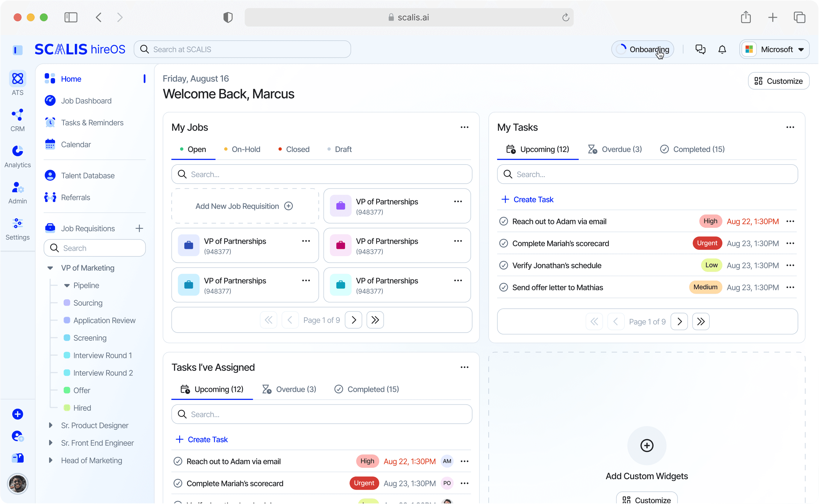Click the Onboarding progress button
Viewport: 819px width, 504px height.
coord(642,49)
